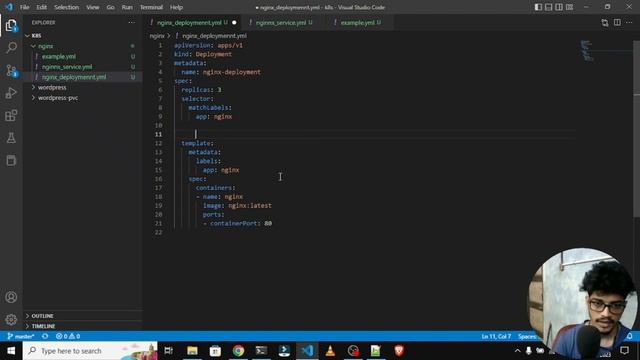Open Brave browser from taskbar
The image size is (640, 360).
tap(399, 351)
